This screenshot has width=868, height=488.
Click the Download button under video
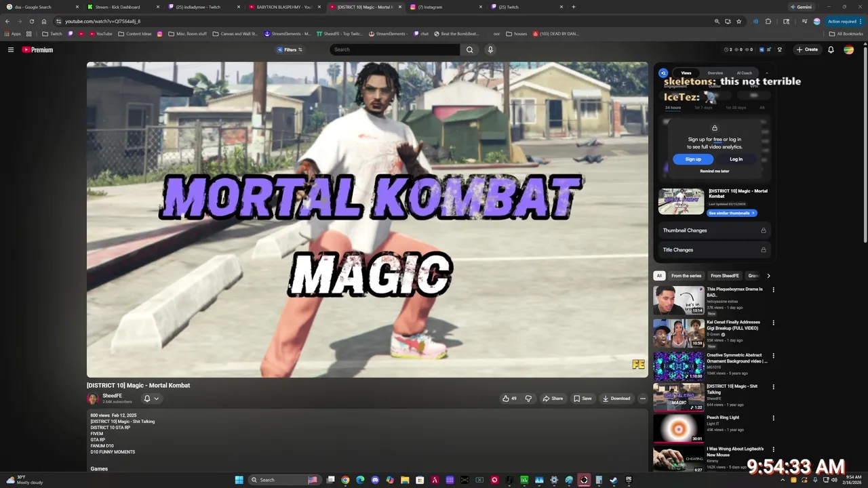click(x=616, y=399)
